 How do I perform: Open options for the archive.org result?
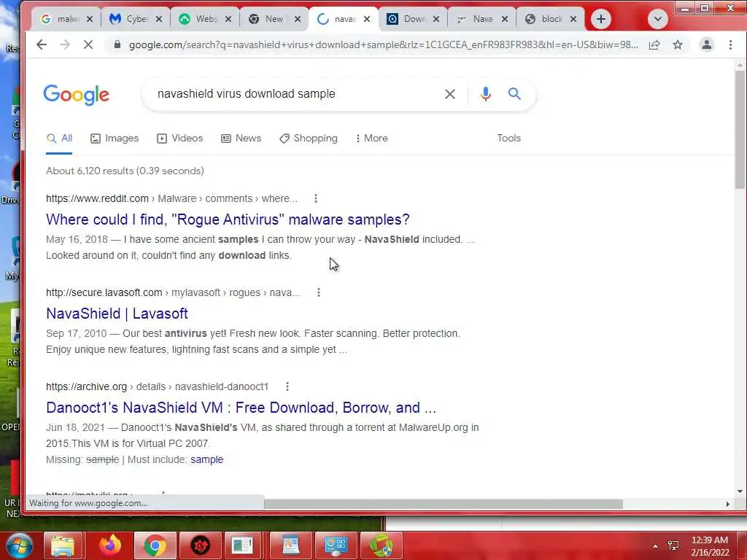click(x=287, y=386)
